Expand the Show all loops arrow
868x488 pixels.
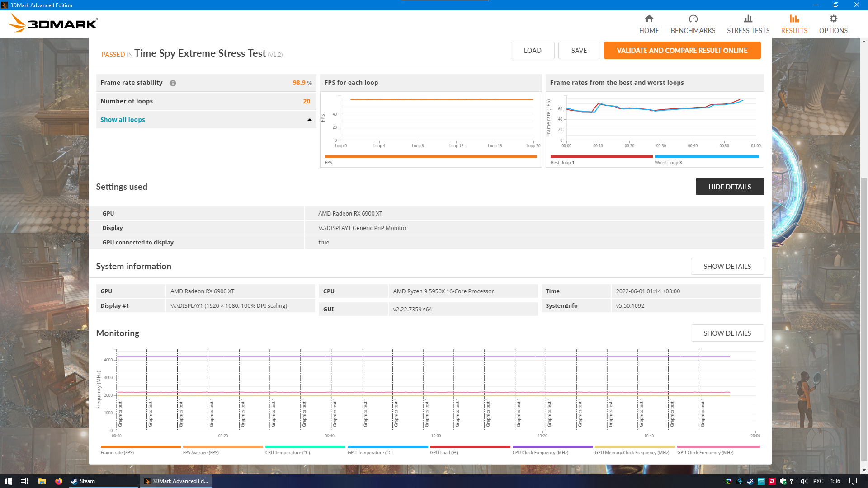pyautogui.click(x=309, y=120)
